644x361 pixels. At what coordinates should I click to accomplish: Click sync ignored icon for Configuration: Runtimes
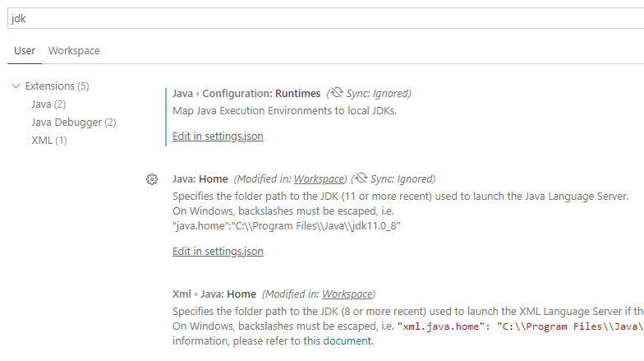pyautogui.click(x=337, y=92)
